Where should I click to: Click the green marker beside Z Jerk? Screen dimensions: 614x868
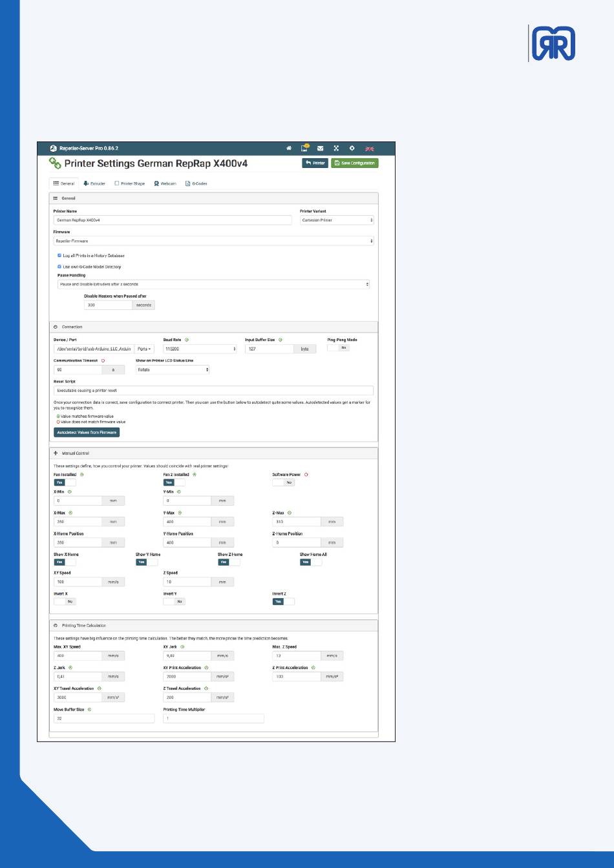click(x=70, y=667)
